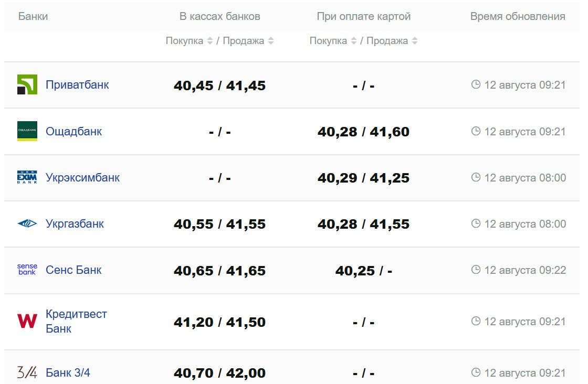Screen dimensions: 588x384
Task: Click the clock icon in Приватбанк row
Action: pos(476,84)
